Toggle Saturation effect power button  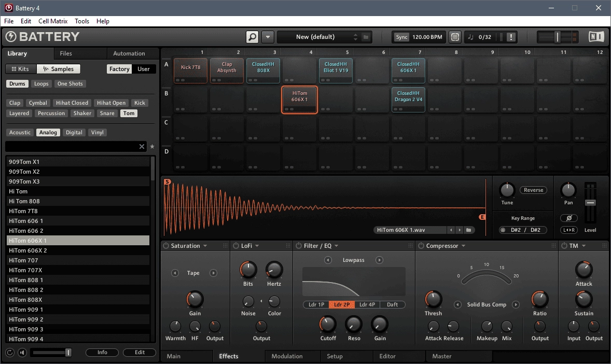click(x=166, y=246)
